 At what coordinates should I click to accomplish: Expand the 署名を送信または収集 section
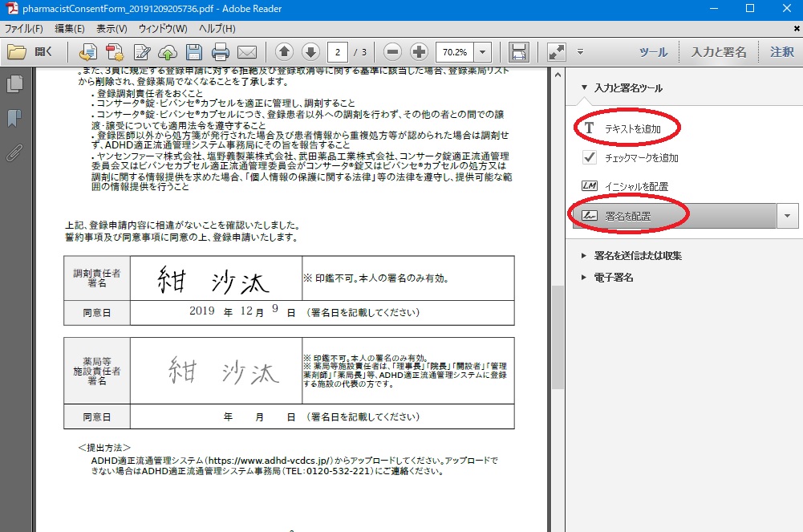[x=638, y=256]
